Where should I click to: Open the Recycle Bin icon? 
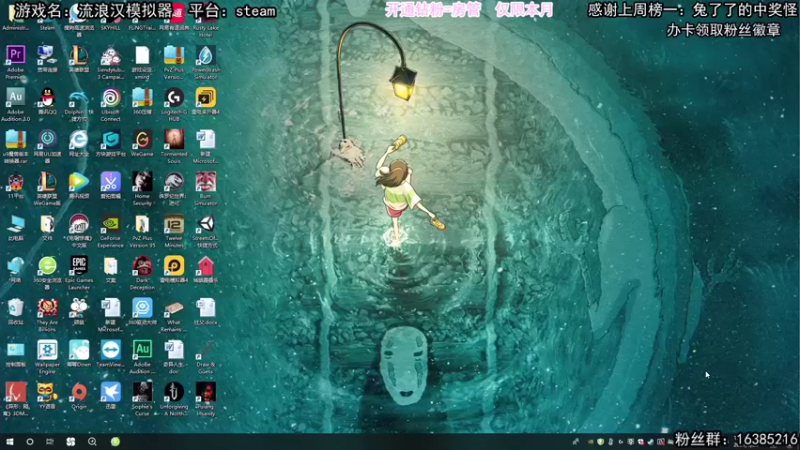(16, 308)
